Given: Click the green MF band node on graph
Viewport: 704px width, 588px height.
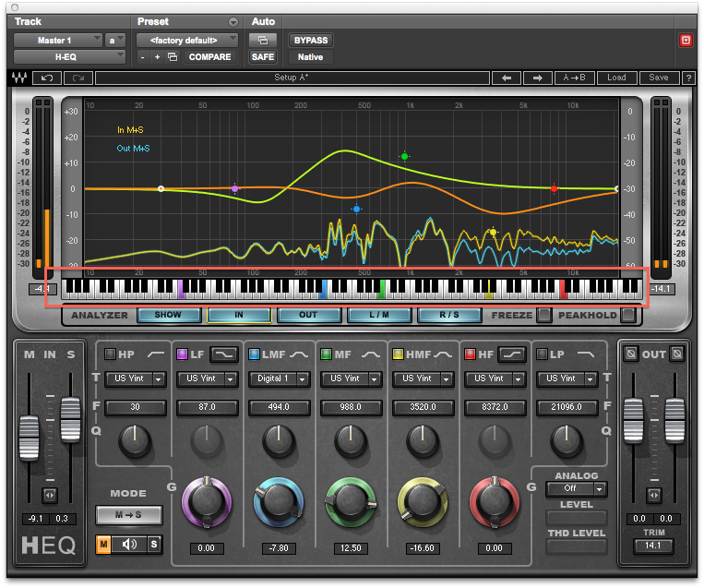Looking at the screenshot, I should point(404,156).
